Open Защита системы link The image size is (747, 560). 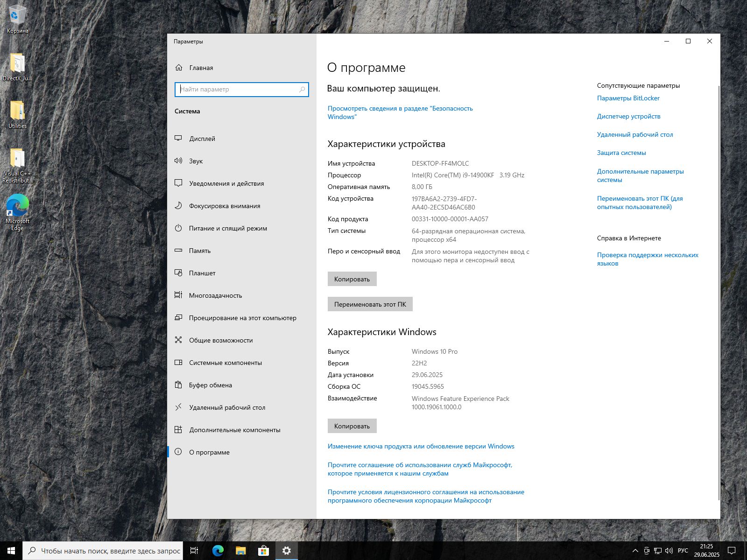point(621,153)
